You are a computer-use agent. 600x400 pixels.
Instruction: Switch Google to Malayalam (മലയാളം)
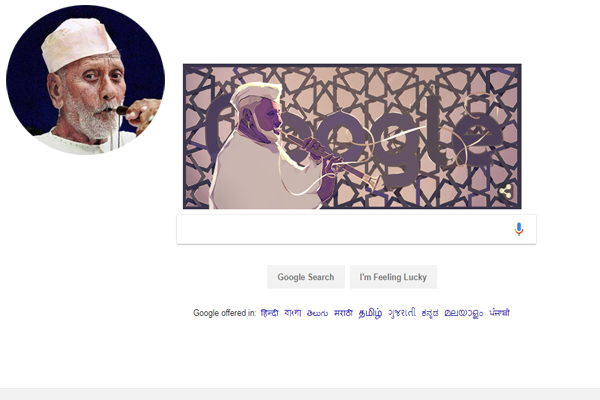[x=464, y=313]
